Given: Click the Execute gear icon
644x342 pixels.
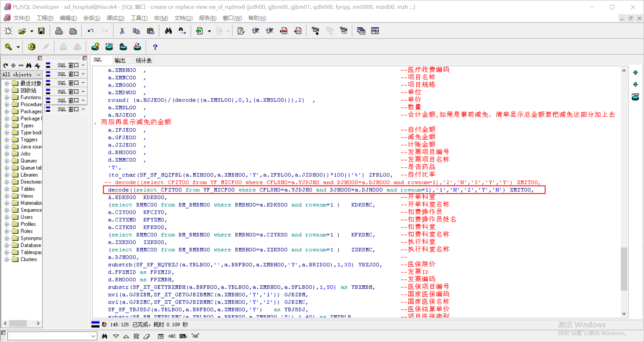Looking at the screenshot, I should pyautogui.click(x=32, y=47).
